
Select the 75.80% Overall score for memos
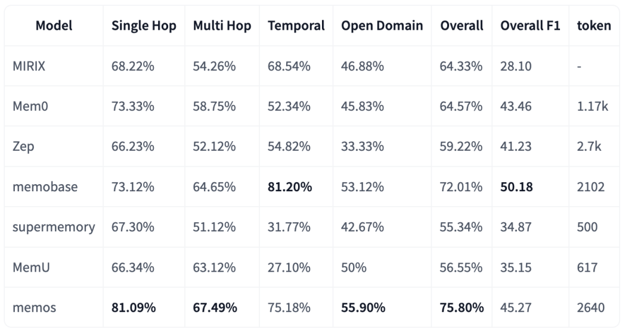(462, 308)
